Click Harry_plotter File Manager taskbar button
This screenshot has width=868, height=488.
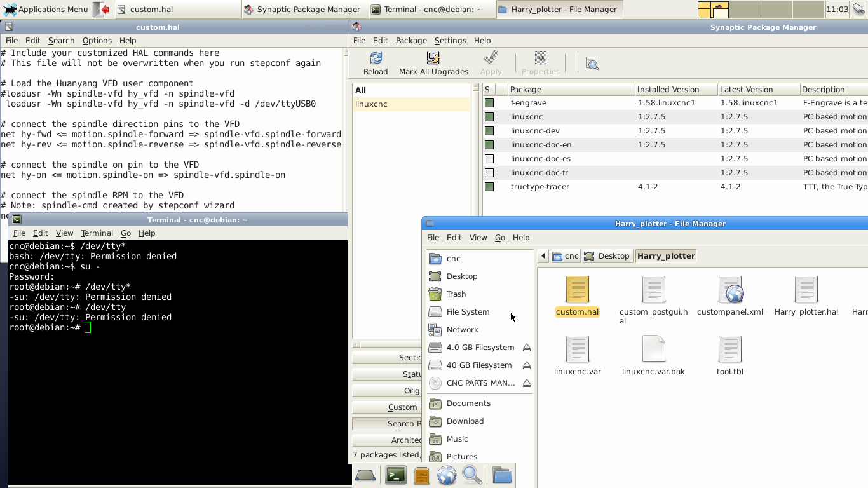(x=558, y=9)
